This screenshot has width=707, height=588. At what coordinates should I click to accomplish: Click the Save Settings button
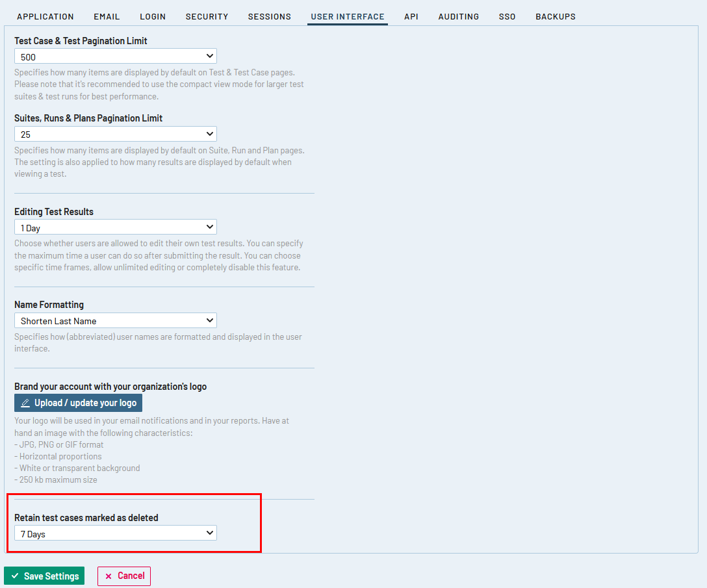44,576
